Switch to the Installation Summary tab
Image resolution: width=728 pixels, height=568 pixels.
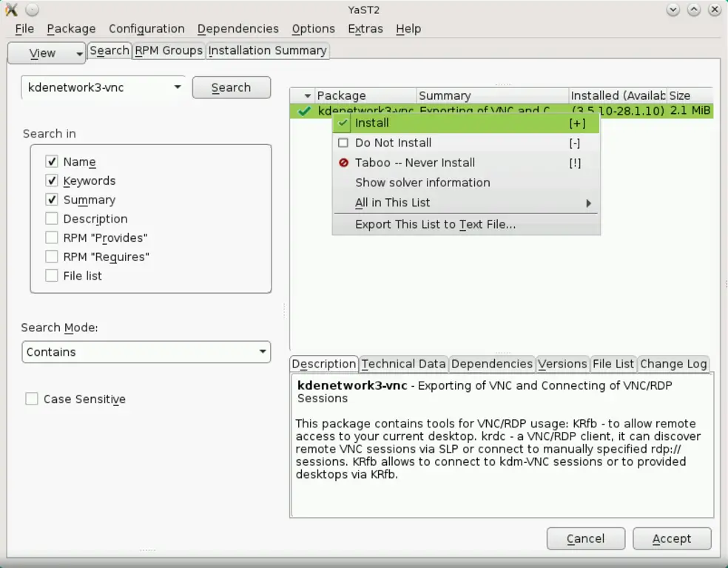(267, 50)
